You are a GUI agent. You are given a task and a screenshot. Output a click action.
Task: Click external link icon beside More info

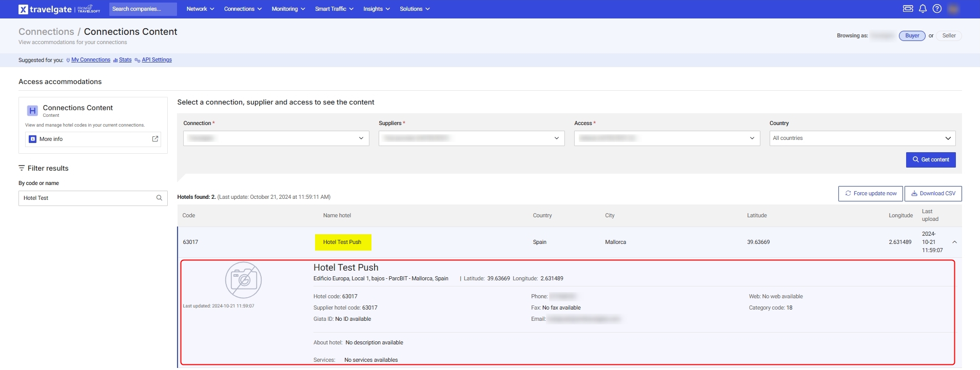pyautogui.click(x=155, y=139)
